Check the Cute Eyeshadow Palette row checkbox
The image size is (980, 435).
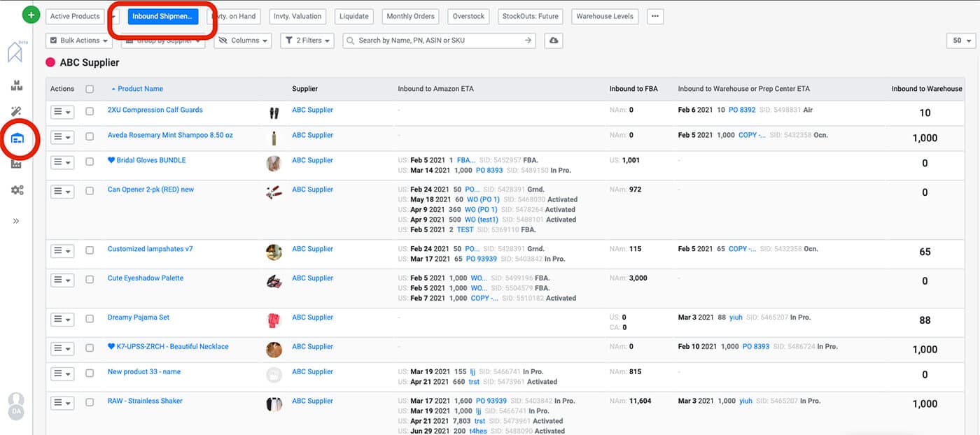pos(90,278)
